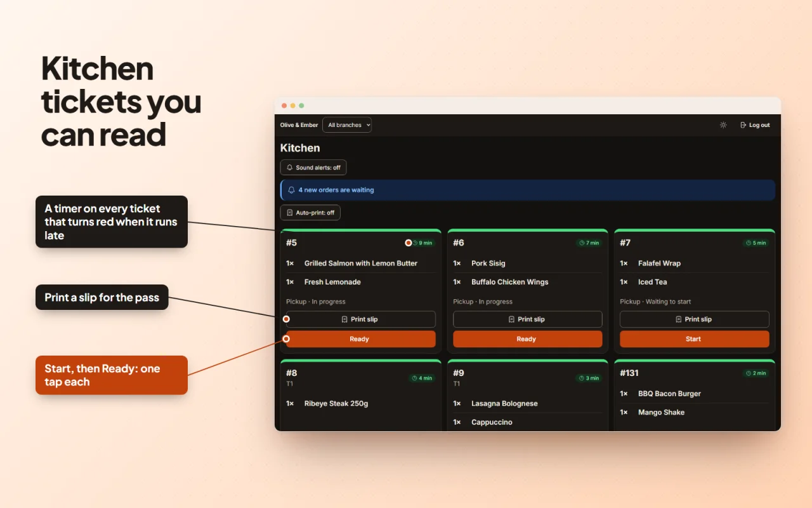This screenshot has width=812, height=508.
Task: Select ticket number #6
Action: pos(459,243)
